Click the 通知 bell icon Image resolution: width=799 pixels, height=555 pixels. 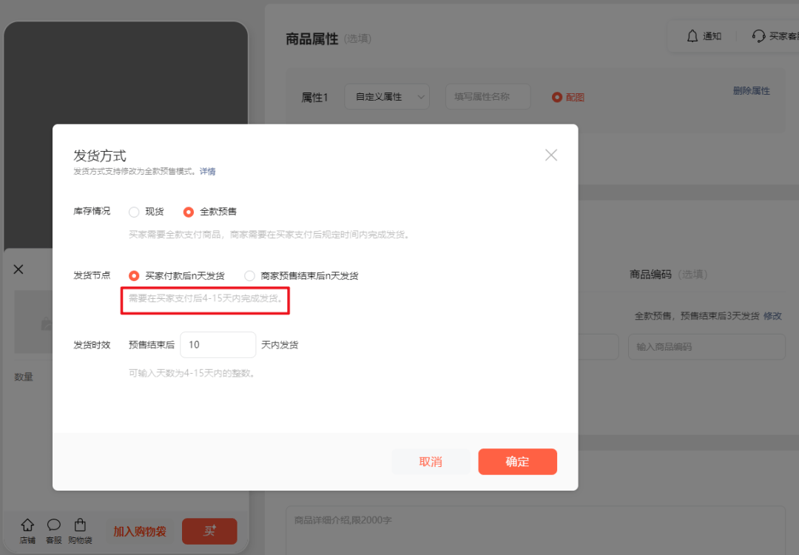click(692, 36)
